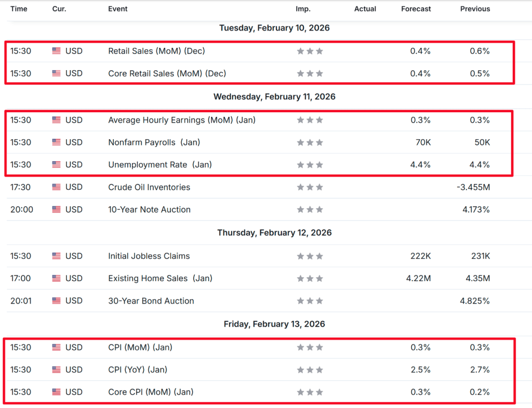Open the Nonfarm Payrolls (Jan) event

coord(154,142)
